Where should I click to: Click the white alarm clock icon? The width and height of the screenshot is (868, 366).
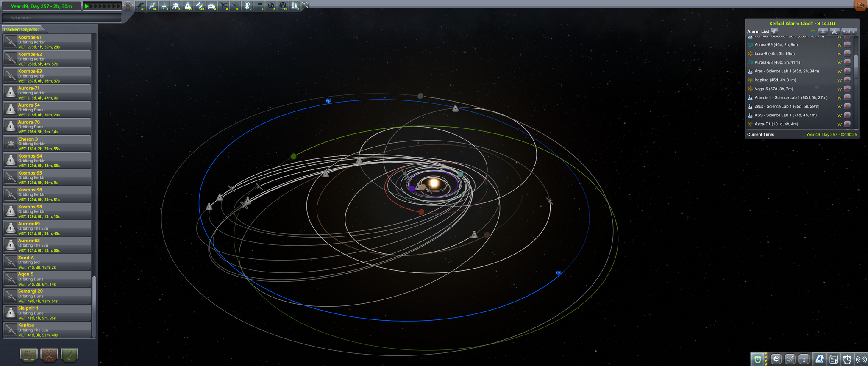[x=847, y=359]
